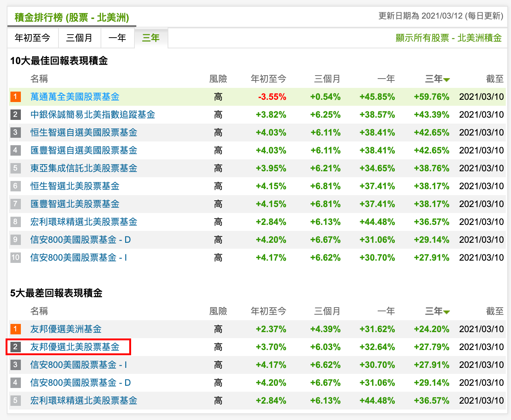This screenshot has height=420, width=511.
Task: Click the +27.79% three-year return
Action: 432,347
